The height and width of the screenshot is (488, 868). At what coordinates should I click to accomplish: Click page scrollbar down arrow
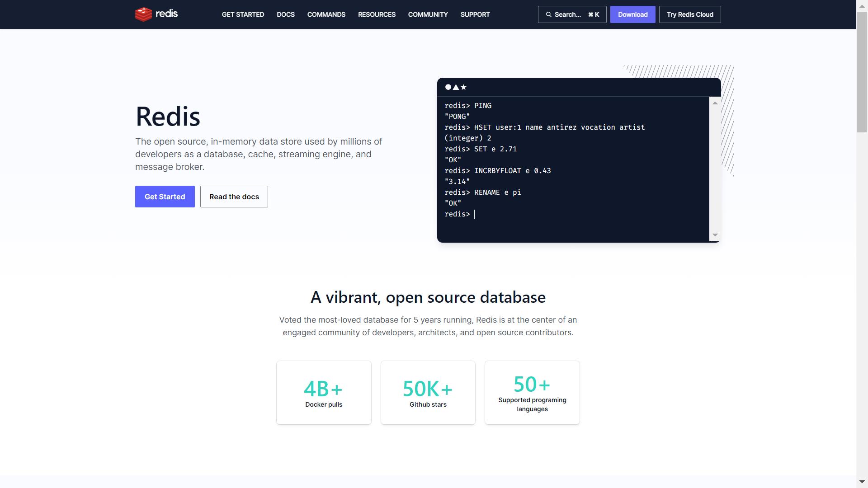tap(862, 482)
